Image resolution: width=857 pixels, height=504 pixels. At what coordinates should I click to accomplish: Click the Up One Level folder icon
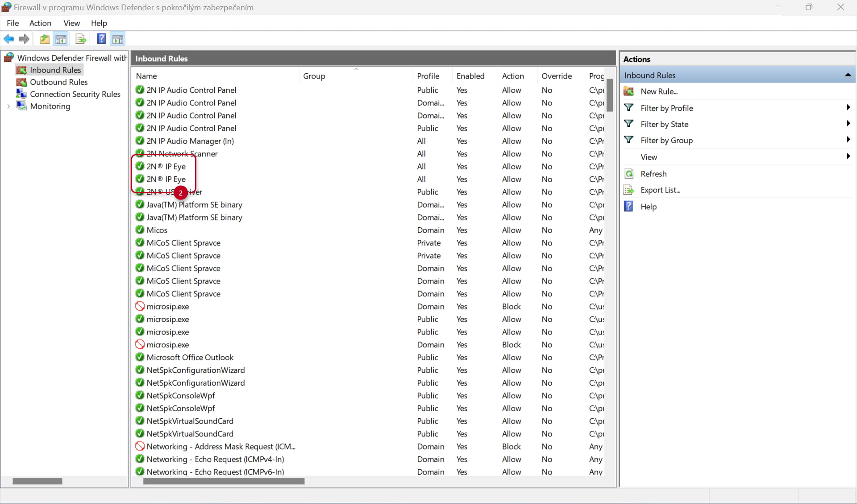click(45, 39)
